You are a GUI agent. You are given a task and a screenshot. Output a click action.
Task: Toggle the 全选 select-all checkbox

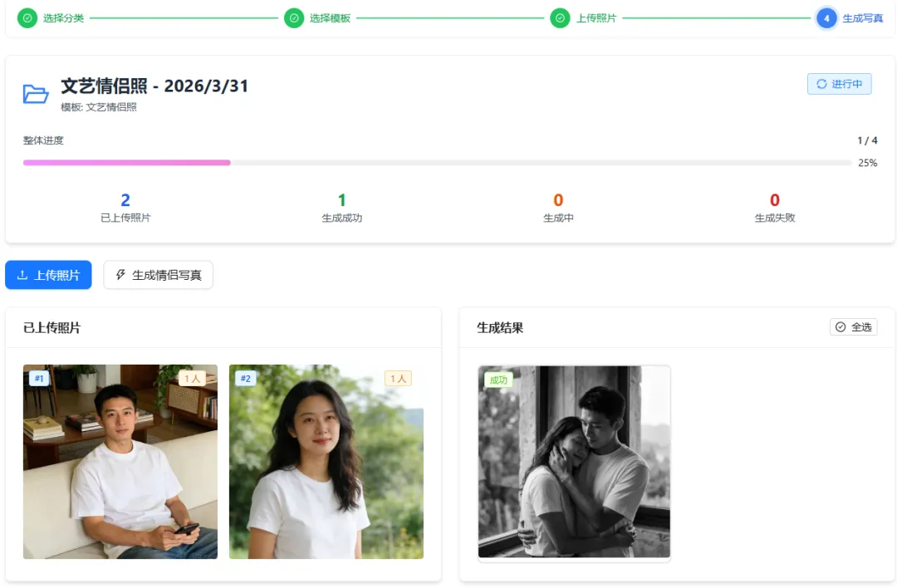click(x=854, y=327)
